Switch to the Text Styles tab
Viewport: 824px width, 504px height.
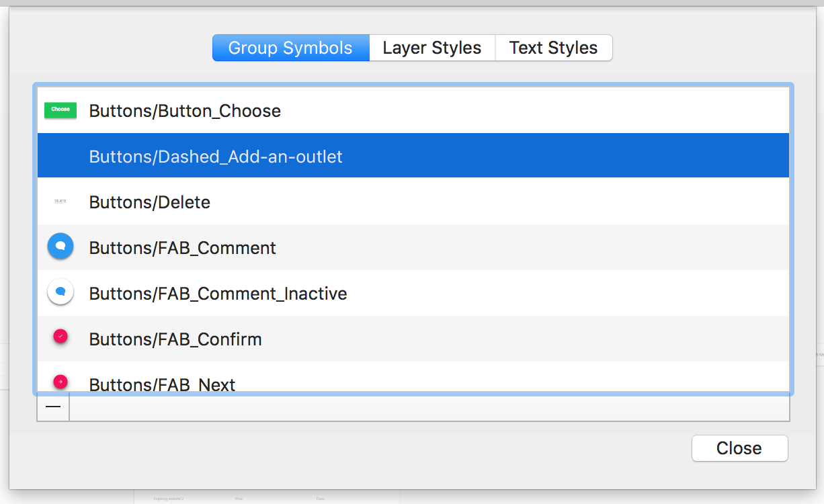click(553, 48)
